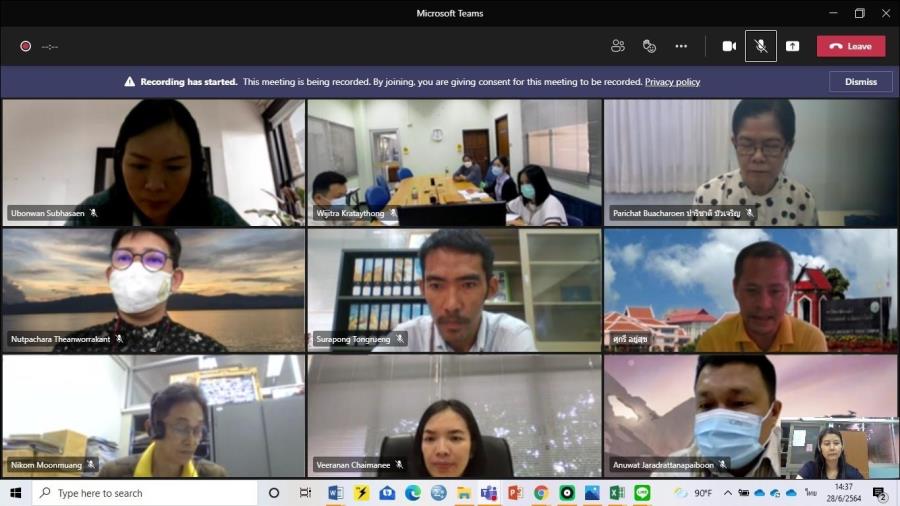Dismiss the recording notification banner
Screen dimensions: 900x506
[860, 82]
